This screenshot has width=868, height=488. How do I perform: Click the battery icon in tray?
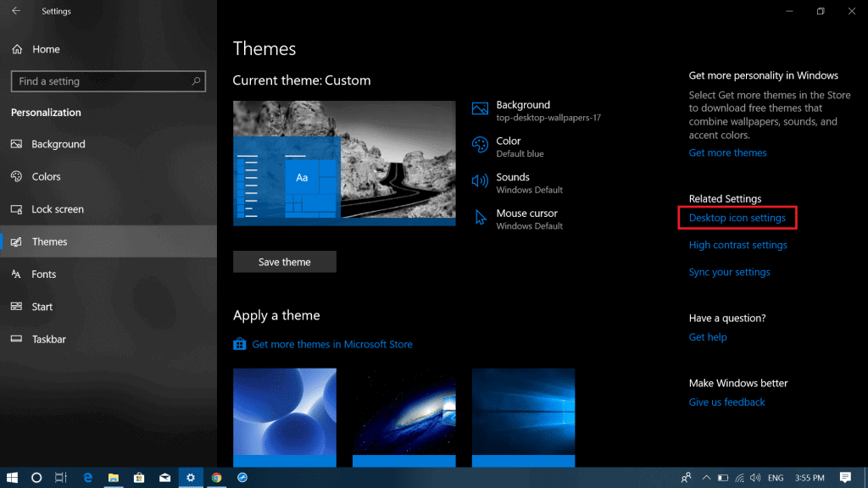click(x=723, y=478)
